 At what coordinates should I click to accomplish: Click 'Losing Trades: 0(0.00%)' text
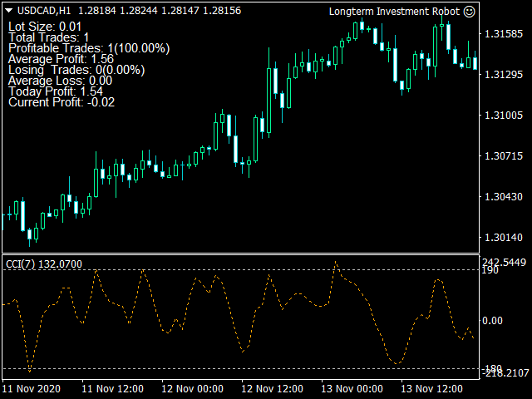point(76,70)
